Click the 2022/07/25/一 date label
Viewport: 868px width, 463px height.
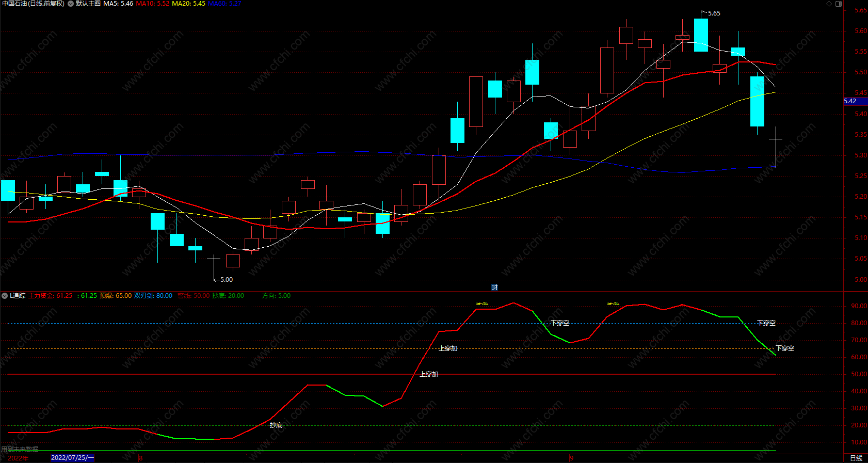pyautogui.click(x=73, y=458)
